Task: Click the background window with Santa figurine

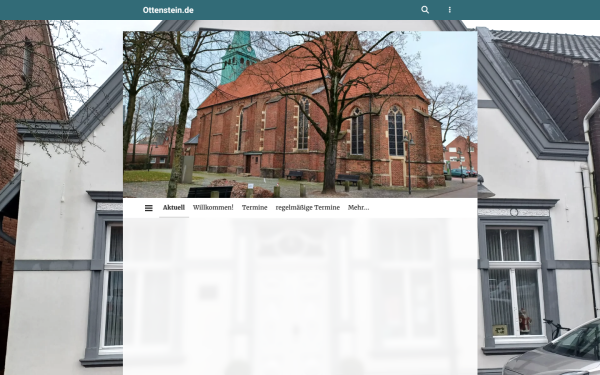Action: point(513,282)
